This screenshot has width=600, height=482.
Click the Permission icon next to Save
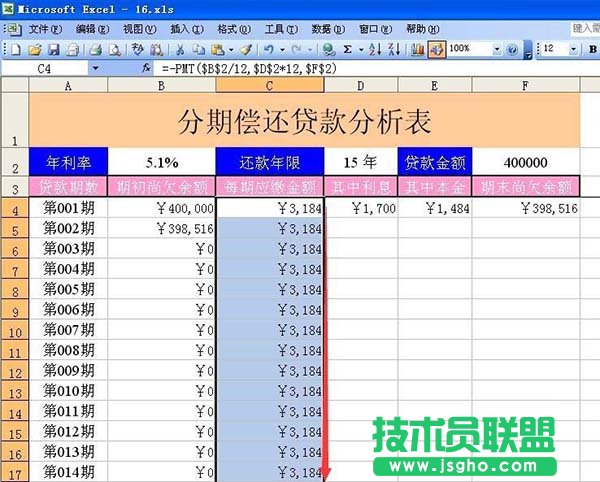point(73,49)
